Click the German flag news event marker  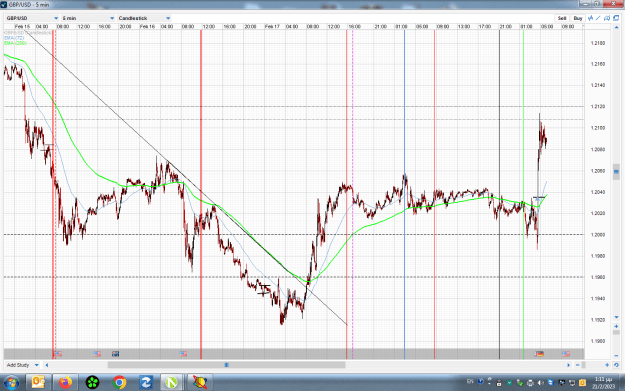[539, 354]
